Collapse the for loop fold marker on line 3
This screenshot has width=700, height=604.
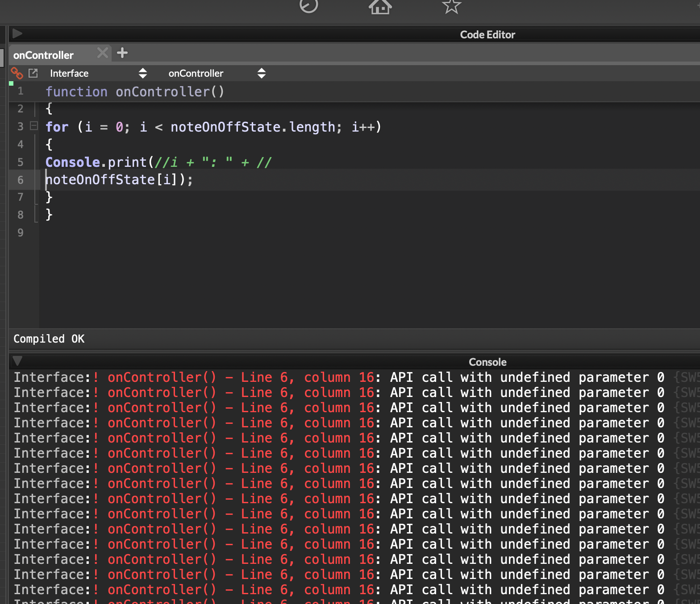(x=34, y=126)
